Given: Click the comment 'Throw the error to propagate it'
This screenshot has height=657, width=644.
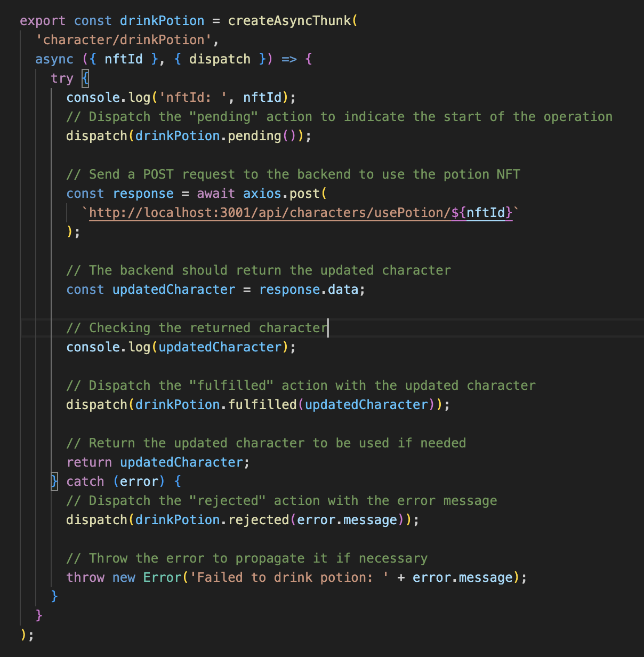Looking at the screenshot, I should pyautogui.click(x=247, y=558).
